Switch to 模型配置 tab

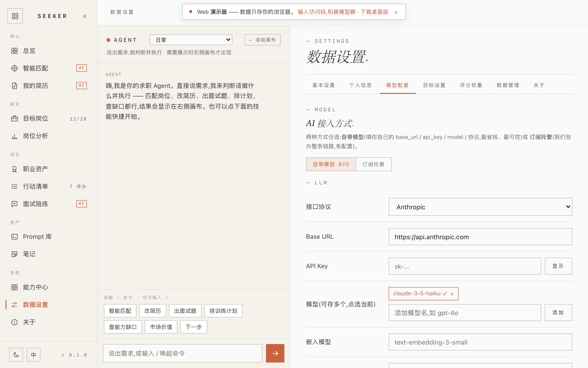(x=398, y=85)
